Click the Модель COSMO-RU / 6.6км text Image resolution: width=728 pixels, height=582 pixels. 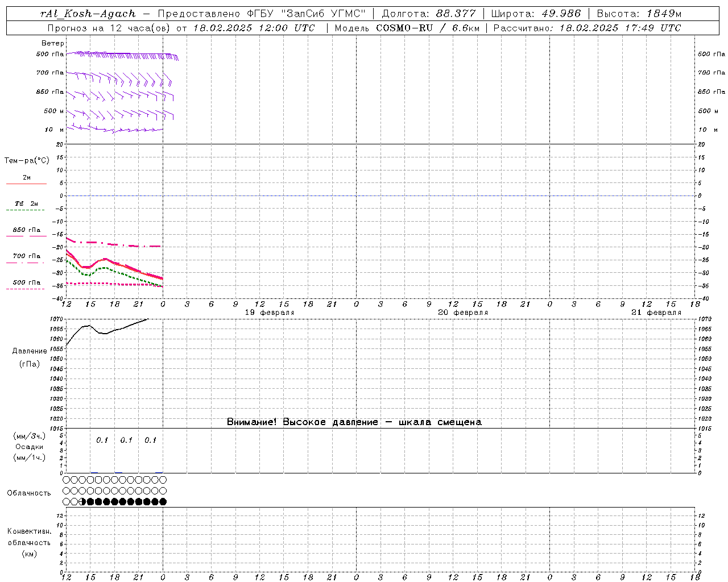(x=407, y=28)
